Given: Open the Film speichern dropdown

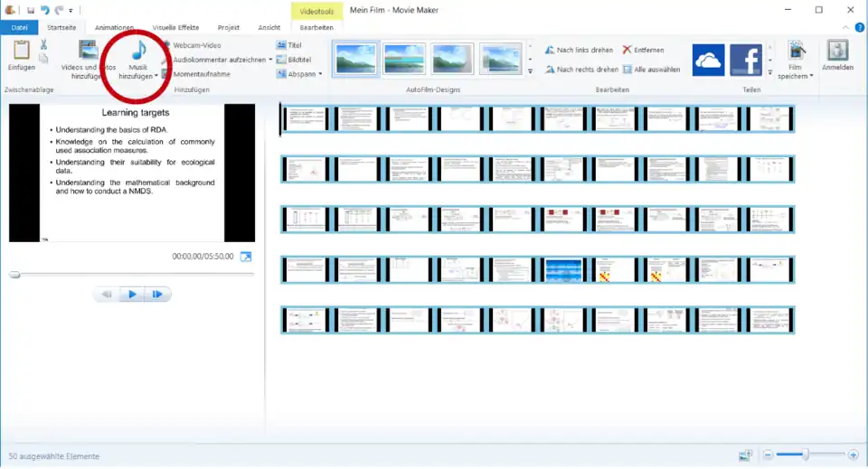Looking at the screenshot, I should click(x=796, y=71).
